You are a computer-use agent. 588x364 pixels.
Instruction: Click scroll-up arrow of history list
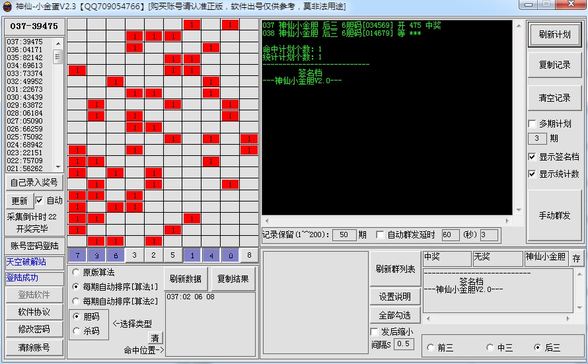57,43
